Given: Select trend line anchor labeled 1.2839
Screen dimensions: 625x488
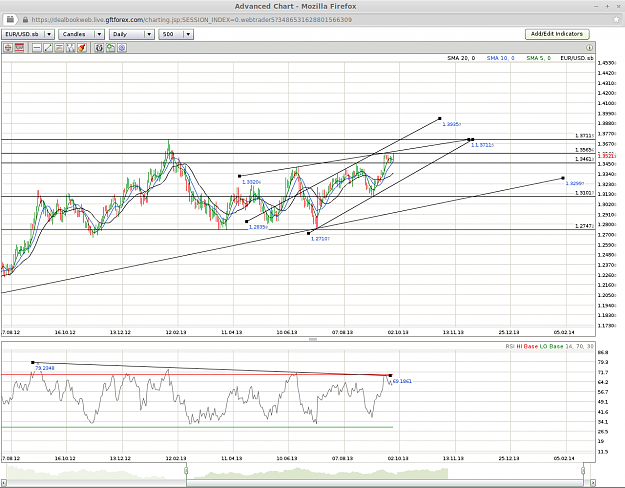Looking at the screenshot, I should click(247, 222).
